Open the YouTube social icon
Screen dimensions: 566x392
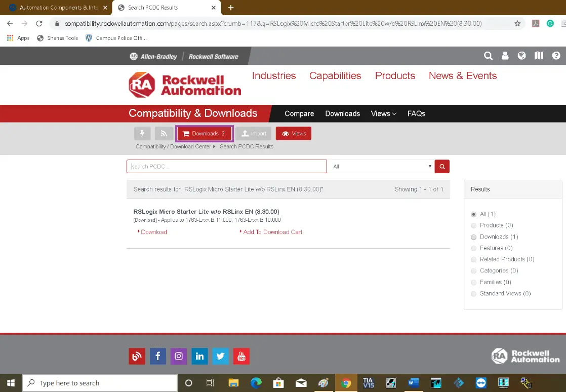241,356
